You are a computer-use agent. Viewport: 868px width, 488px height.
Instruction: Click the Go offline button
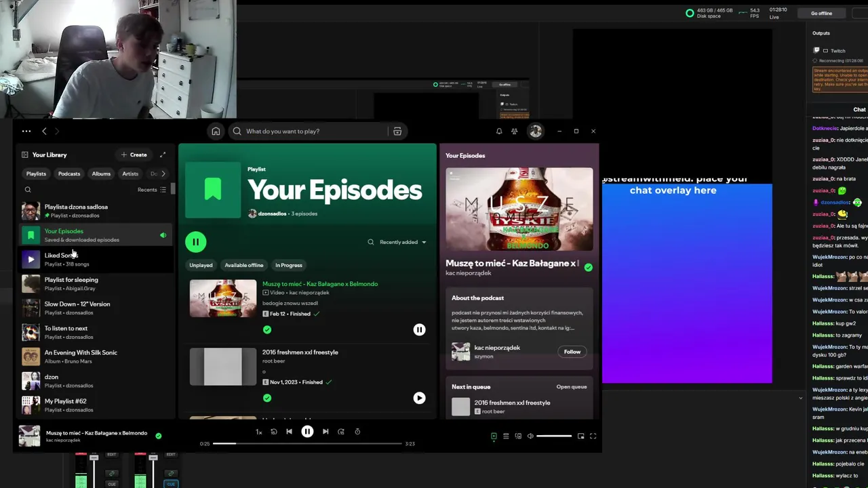[821, 14]
